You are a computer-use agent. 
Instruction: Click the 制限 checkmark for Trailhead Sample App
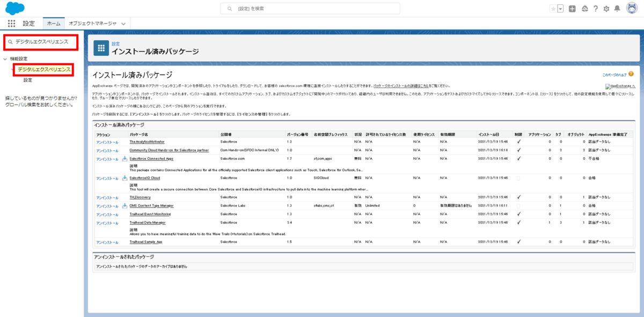[518, 242]
